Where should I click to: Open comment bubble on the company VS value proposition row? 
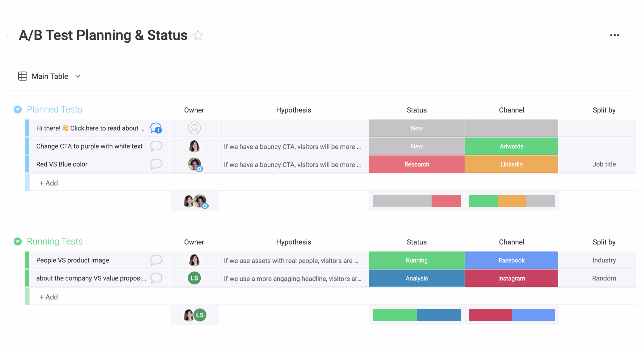point(156,278)
